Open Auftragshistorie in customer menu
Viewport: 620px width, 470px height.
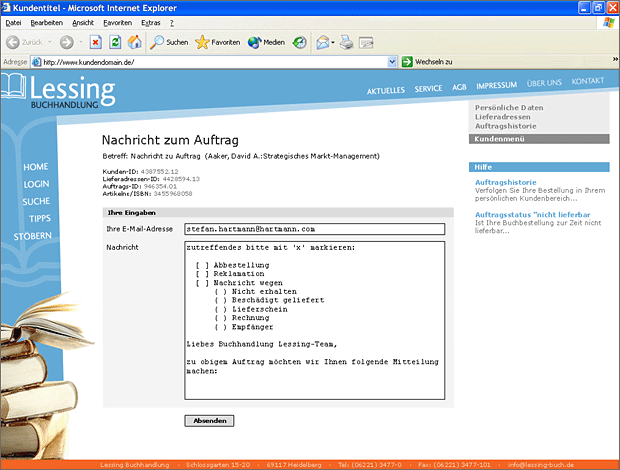tap(506, 126)
